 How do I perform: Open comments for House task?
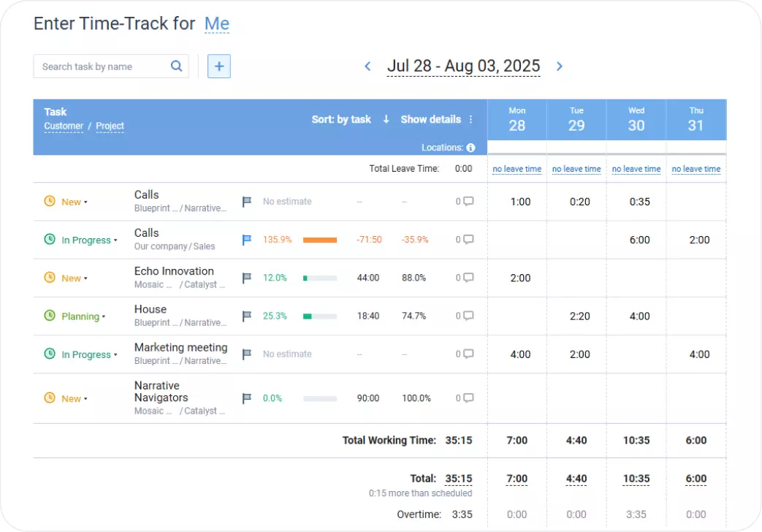[468, 316]
